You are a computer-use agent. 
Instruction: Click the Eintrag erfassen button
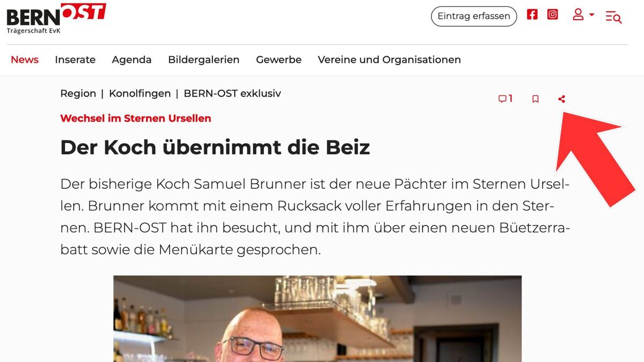pyautogui.click(x=474, y=16)
